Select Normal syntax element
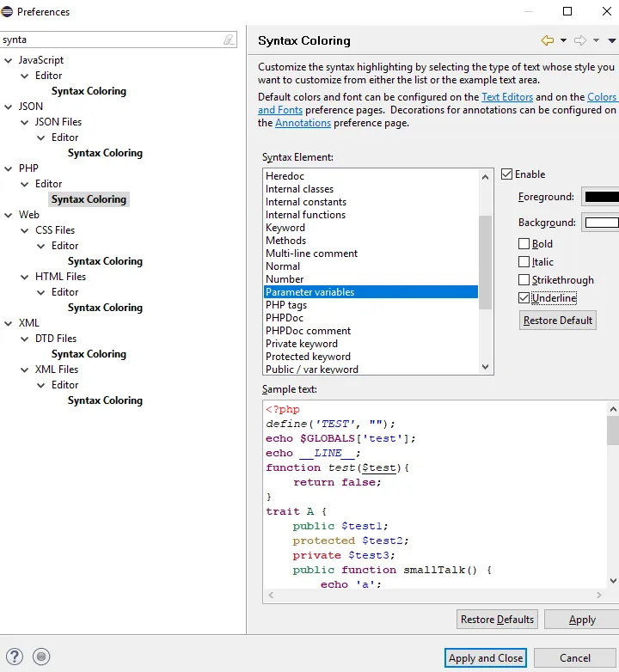Screen dimensions: 619x672 (371, 266)
